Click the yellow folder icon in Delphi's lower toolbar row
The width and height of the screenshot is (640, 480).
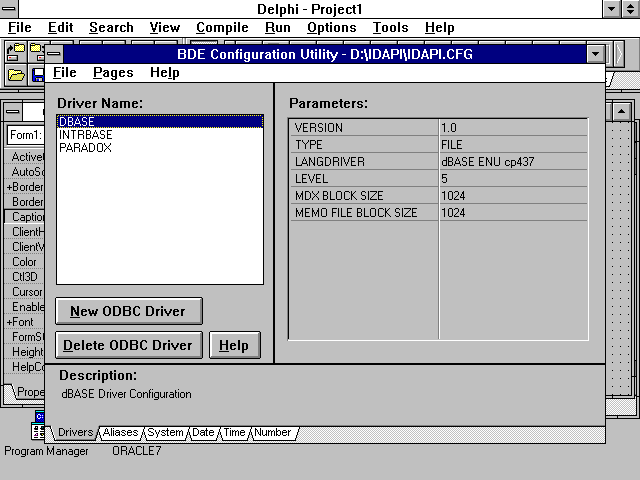click(17, 75)
